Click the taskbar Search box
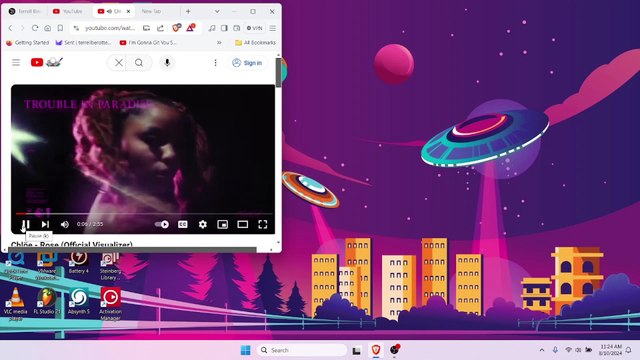 pyautogui.click(x=302, y=350)
